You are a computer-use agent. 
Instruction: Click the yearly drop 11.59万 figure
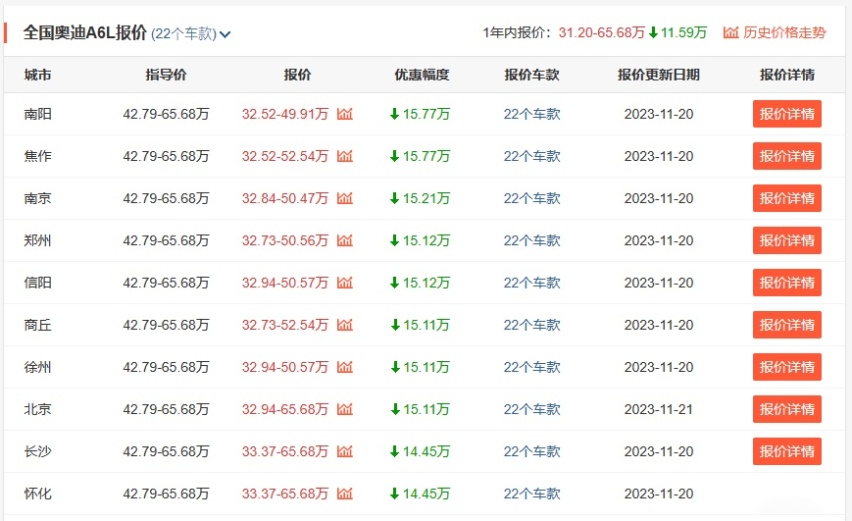(x=678, y=33)
